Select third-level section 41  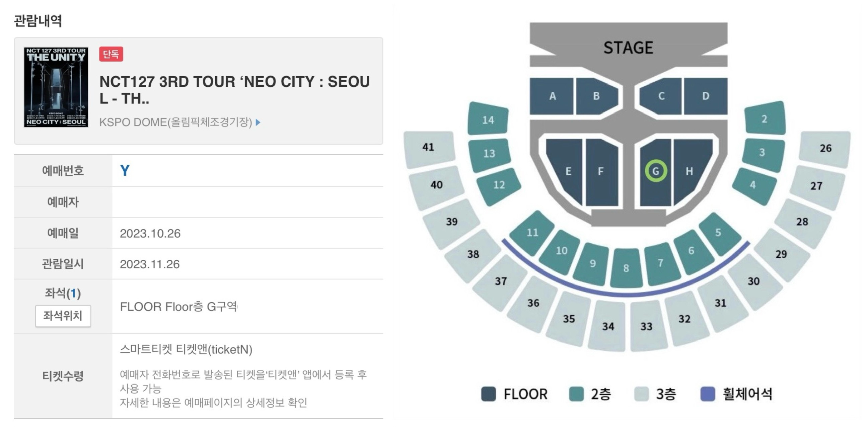point(429,149)
